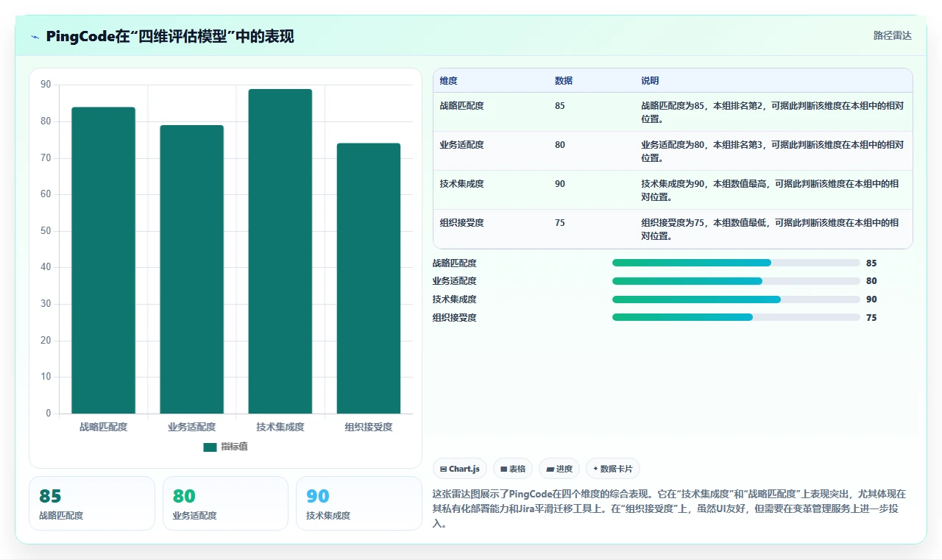This screenshot has height=560, width=942.
Task: Click y-axis tick label 50
Action: click(x=46, y=231)
